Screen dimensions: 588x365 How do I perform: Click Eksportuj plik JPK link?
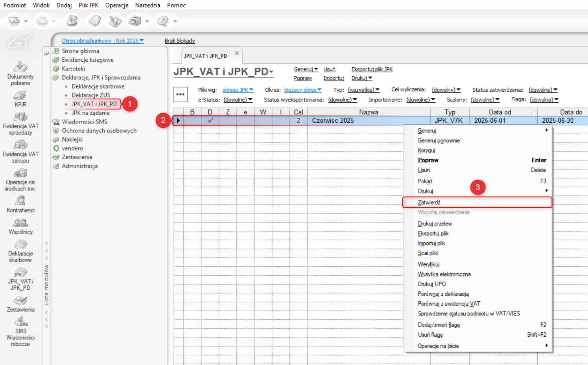372,69
